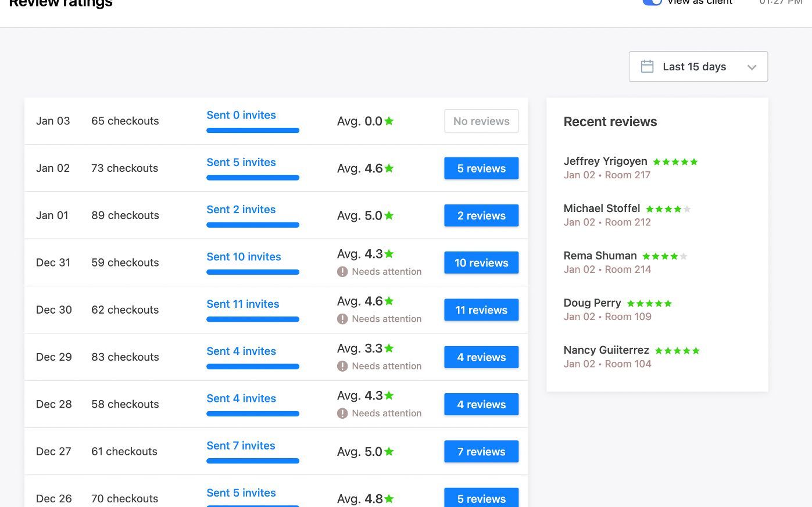Open the Last 15 days dropdown
Image resolution: width=812 pixels, height=507 pixels.
pos(694,67)
